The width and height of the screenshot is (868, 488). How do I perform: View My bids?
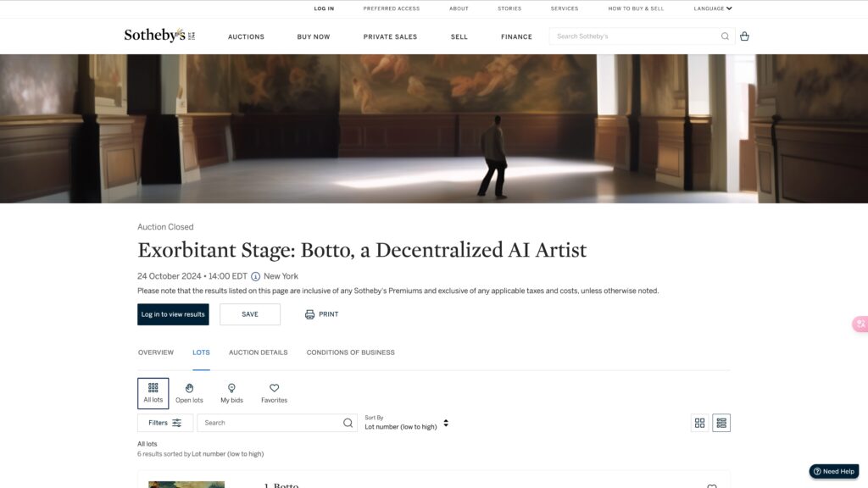[231, 393]
